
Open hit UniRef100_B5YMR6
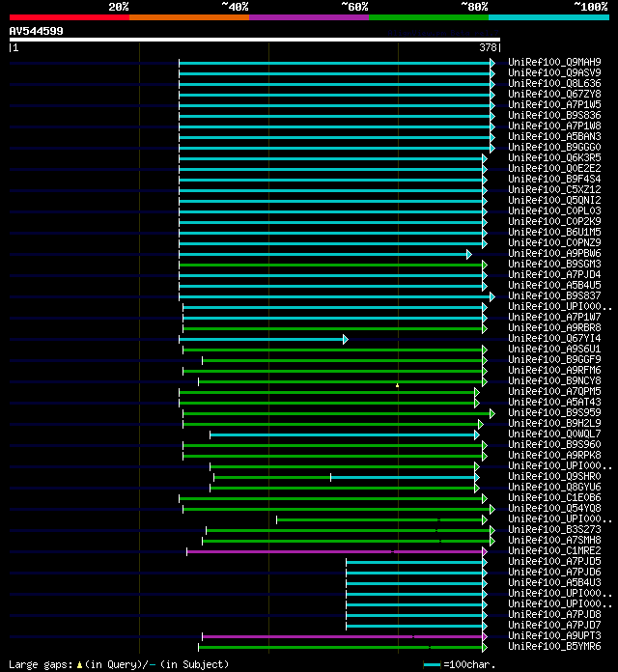(554, 646)
